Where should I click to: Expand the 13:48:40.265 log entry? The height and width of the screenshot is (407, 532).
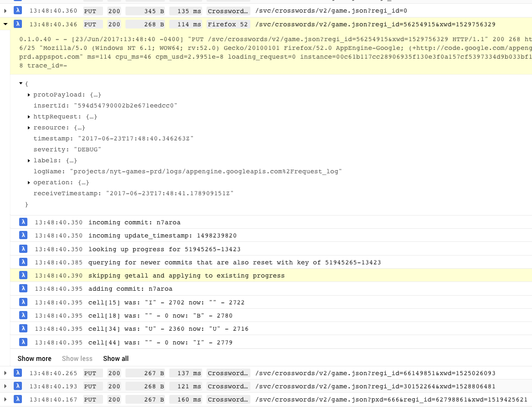point(5,373)
